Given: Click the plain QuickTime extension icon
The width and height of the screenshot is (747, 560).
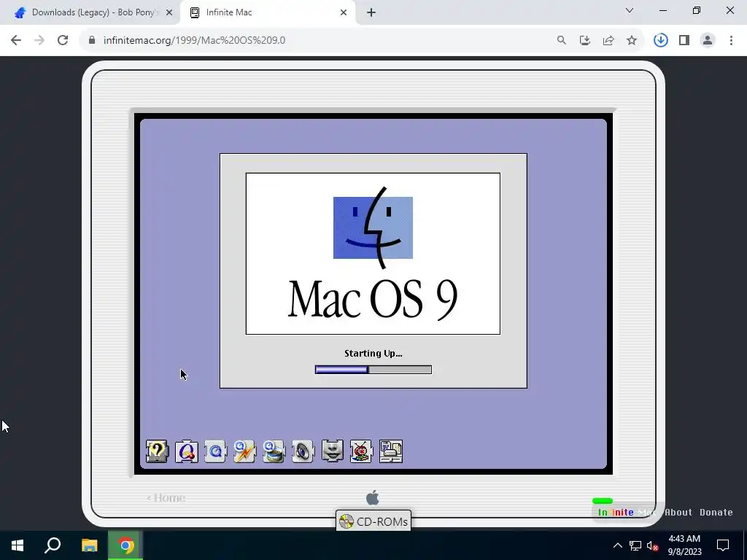Looking at the screenshot, I should (215, 451).
